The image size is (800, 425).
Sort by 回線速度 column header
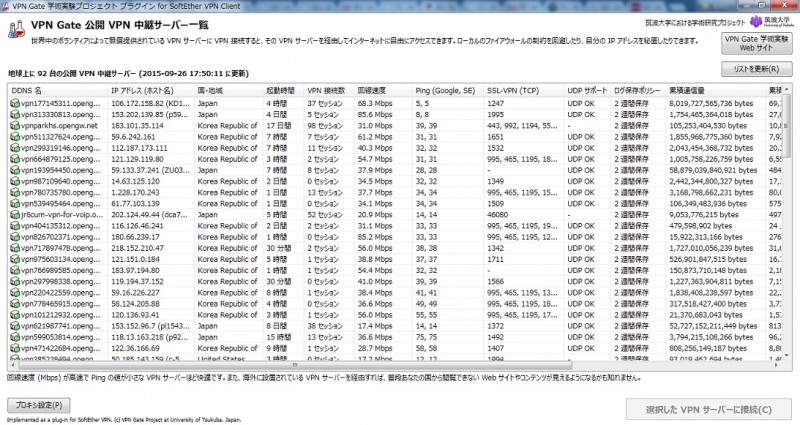383,91
